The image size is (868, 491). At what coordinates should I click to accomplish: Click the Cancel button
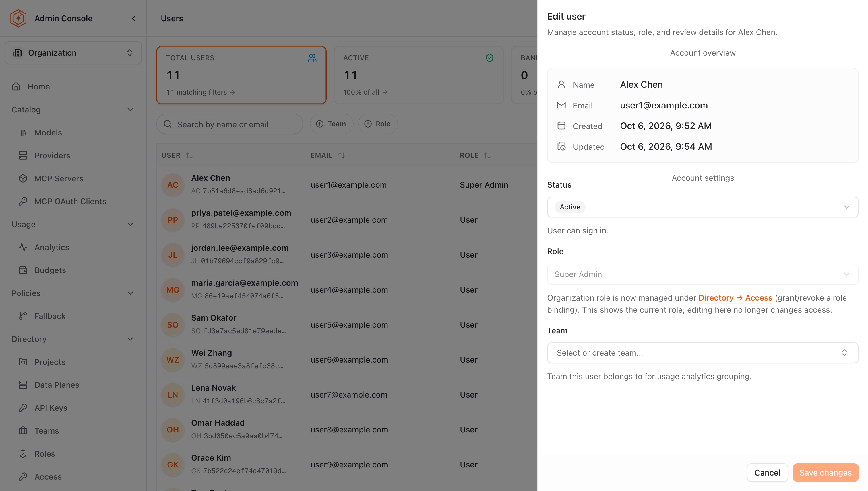767,472
